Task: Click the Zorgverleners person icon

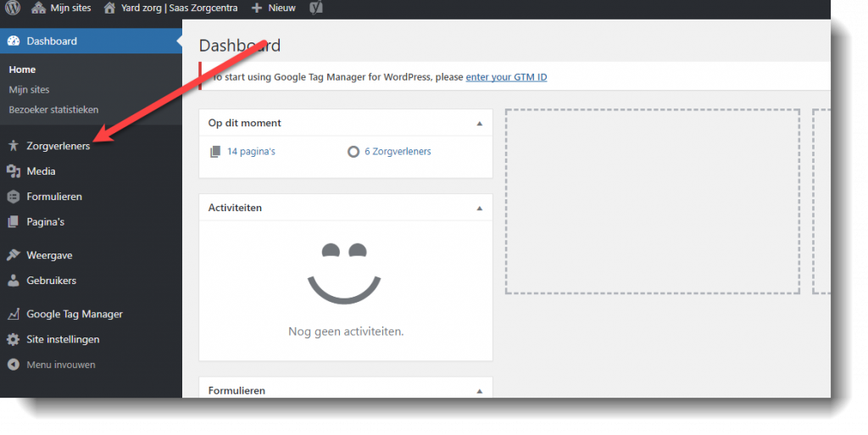Action: (x=14, y=146)
